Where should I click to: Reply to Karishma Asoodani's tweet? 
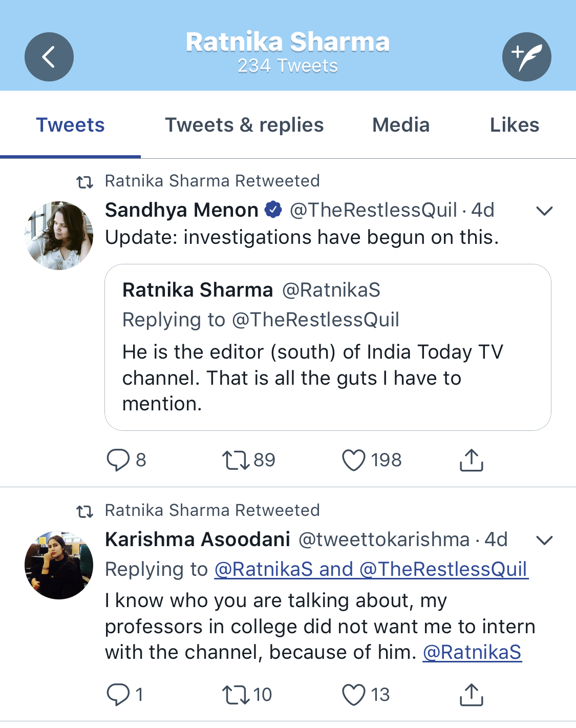pyautogui.click(x=118, y=695)
